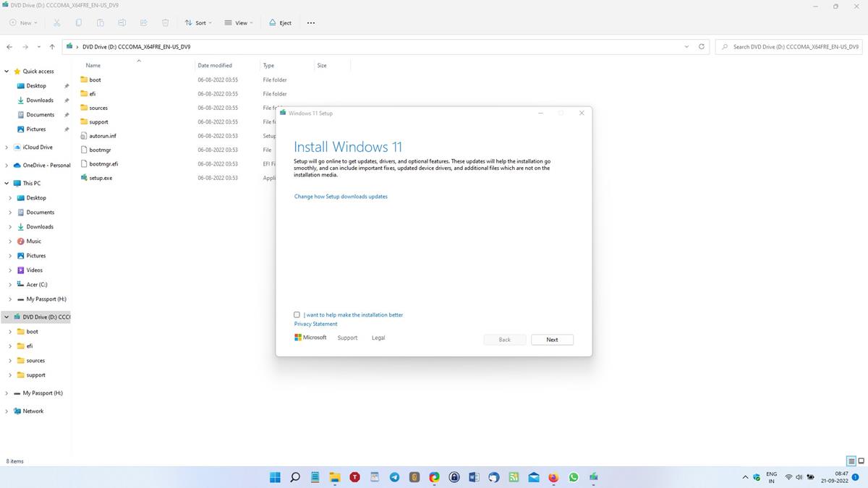The height and width of the screenshot is (488, 868).
Task: Select setup.exe in file list
Action: point(101,177)
